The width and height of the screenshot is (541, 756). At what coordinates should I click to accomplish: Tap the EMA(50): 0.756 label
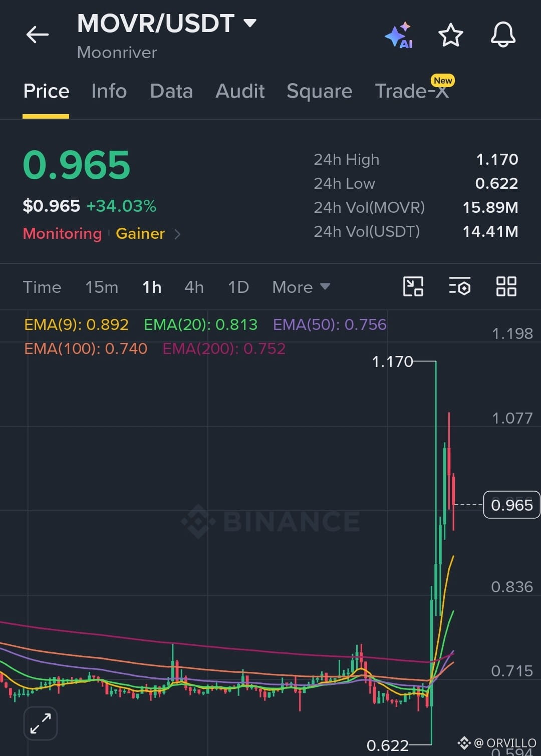(x=330, y=324)
